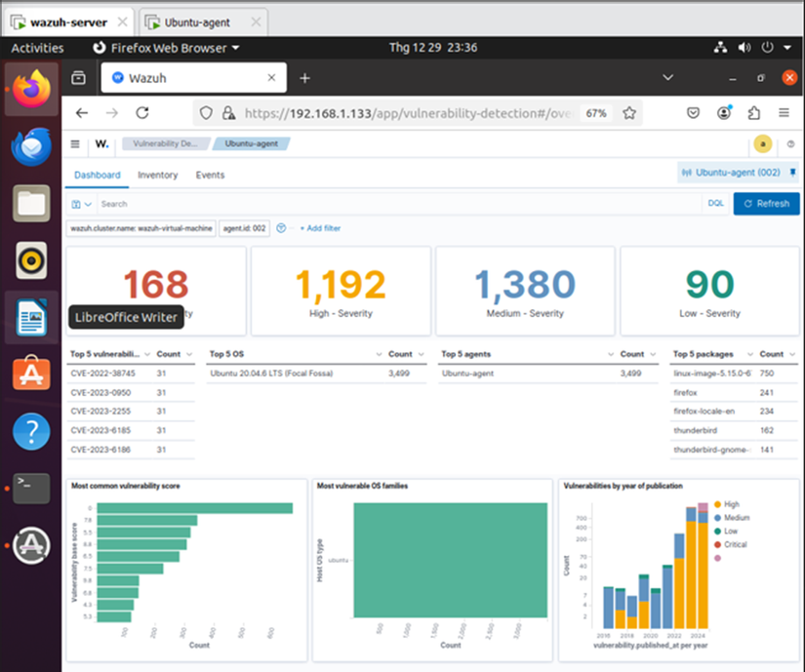Image resolution: width=805 pixels, height=672 pixels.
Task: Open the user avatar menu
Action: click(763, 144)
